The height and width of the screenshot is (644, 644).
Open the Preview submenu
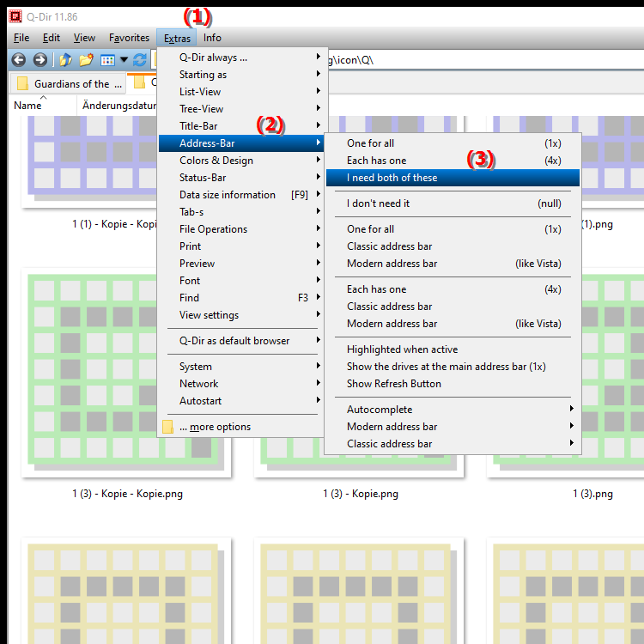[x=241, y=264]
